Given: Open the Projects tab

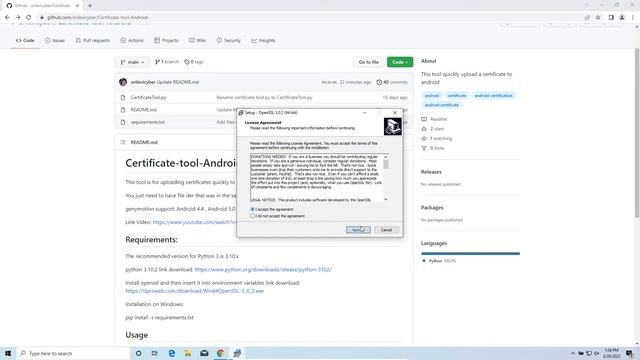Looking at the screenshot, I should click(166, 40).
